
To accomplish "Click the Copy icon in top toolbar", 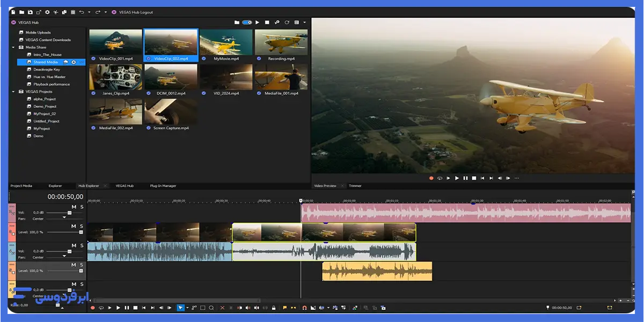I will pos(64,12).
